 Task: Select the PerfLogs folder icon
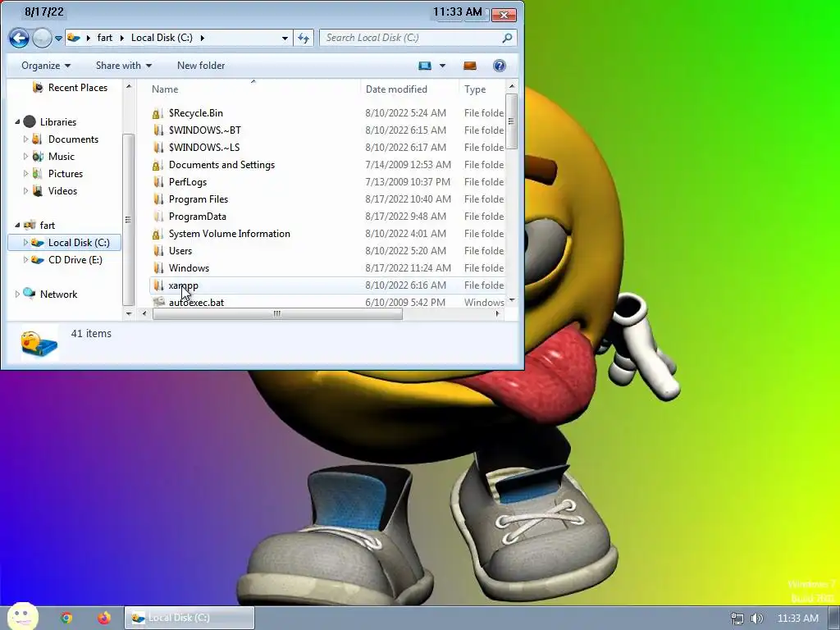157,181
